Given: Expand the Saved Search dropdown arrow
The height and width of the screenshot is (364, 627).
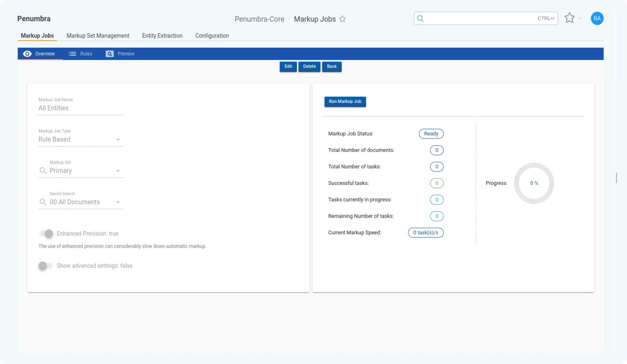Looking at the screenshot, I should 118,202.
